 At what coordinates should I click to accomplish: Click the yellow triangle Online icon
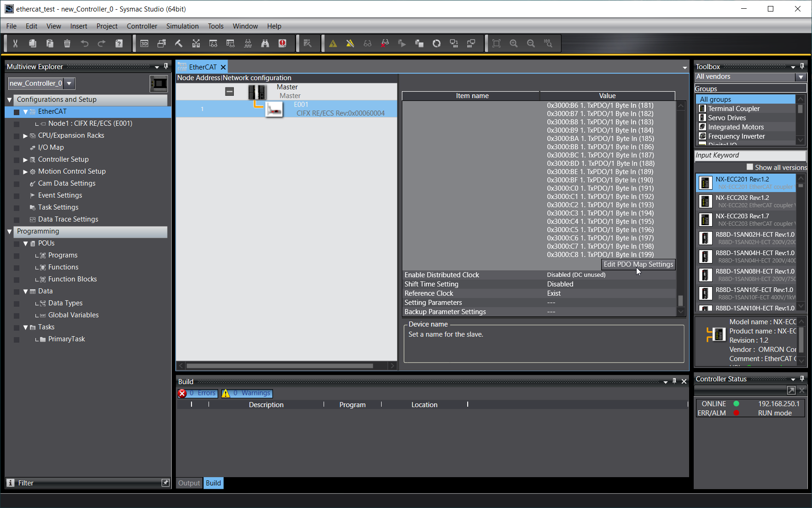point(333,43)
